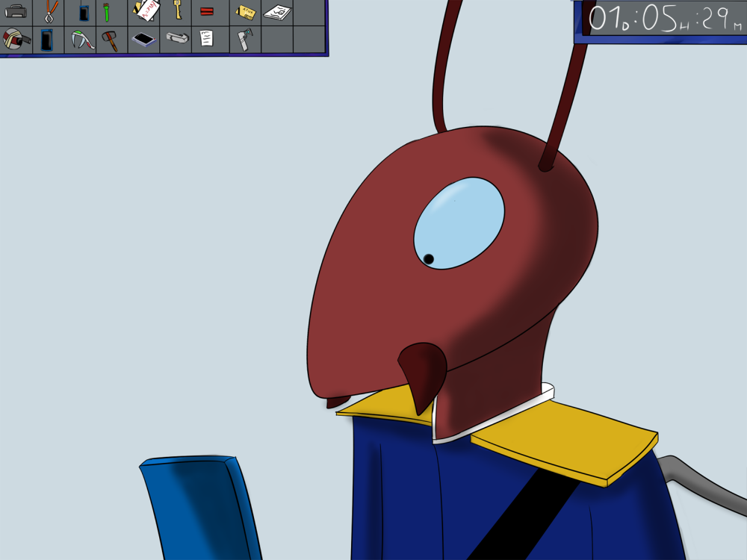Click the 01D:05H:29M timer display
747x560 pixels.
click(660, 19)
